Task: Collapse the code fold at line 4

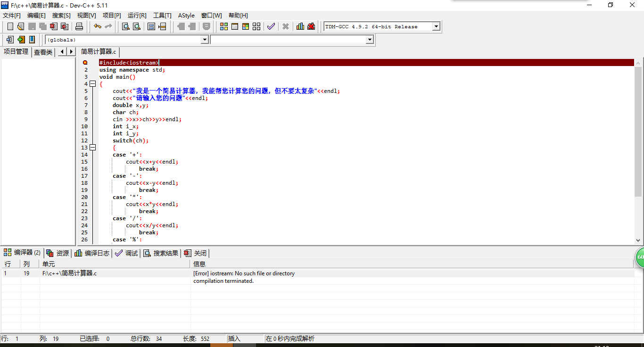Action: [x=92, y=84]
